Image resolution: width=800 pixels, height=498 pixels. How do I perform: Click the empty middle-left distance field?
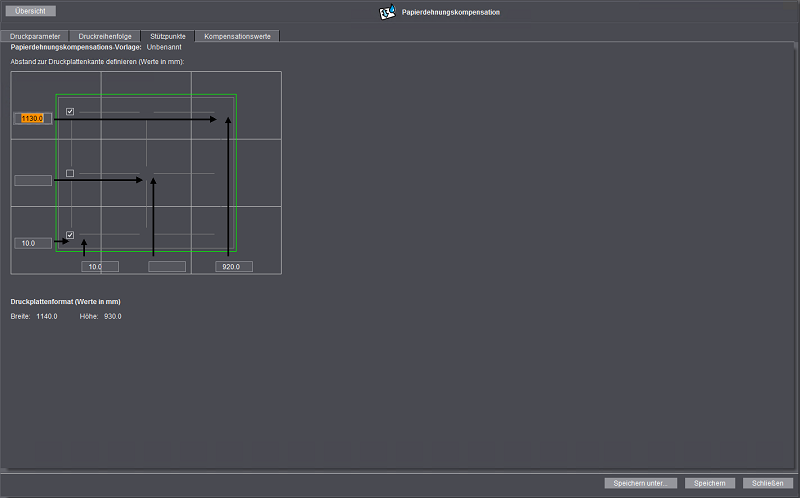pos(32,180)
